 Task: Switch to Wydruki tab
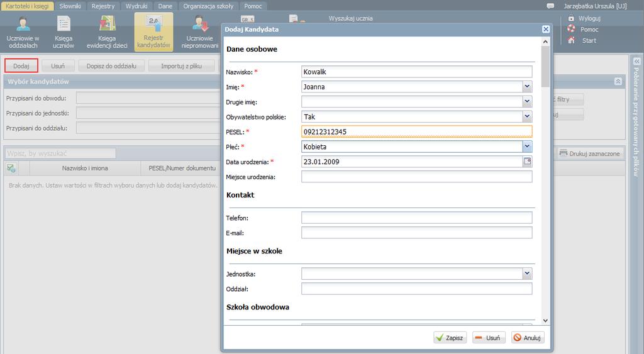click(x=136, y=6)
